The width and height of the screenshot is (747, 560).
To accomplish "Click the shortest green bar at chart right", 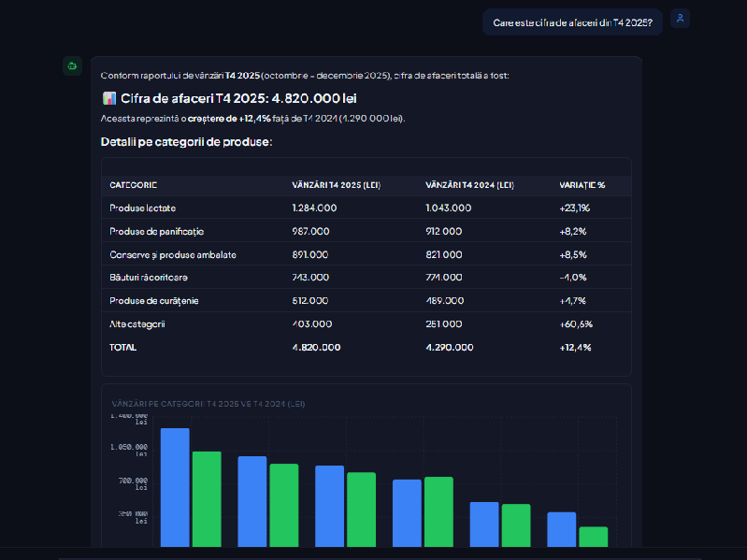I will click(x=593, y=536).
